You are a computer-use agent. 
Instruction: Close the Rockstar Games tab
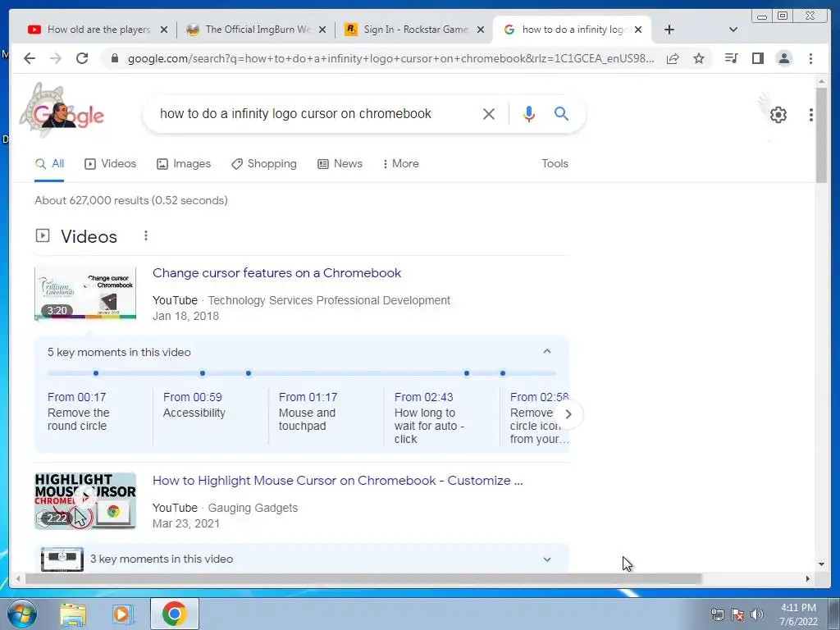point(481,30)
